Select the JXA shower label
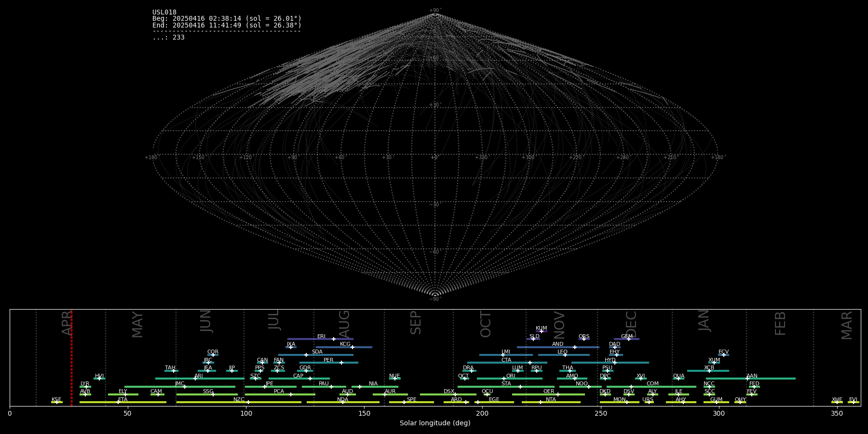868x434 pixels. [x=291, y=344]
